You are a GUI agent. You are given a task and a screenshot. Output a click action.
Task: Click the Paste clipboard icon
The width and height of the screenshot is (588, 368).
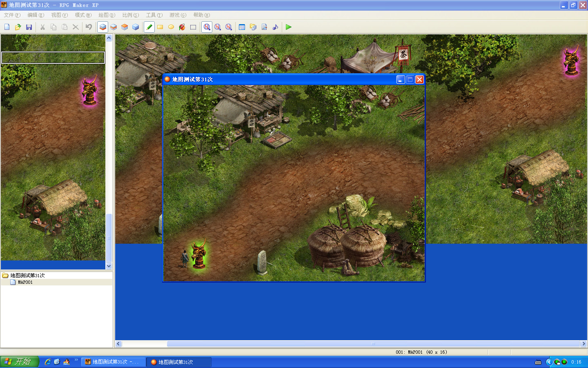65,27
